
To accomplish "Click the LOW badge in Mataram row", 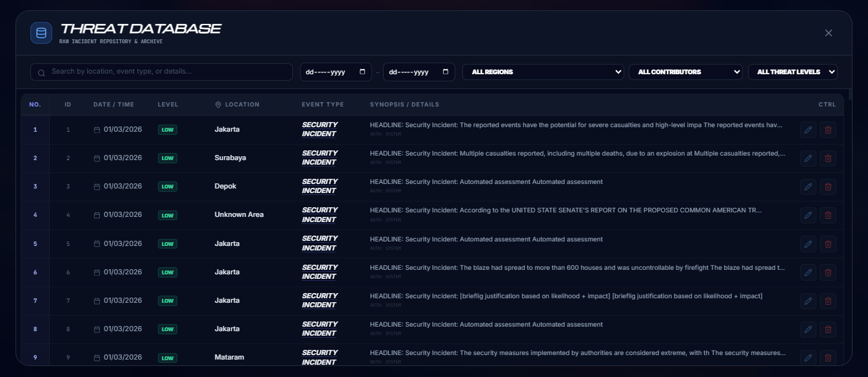I will (168, 358).
